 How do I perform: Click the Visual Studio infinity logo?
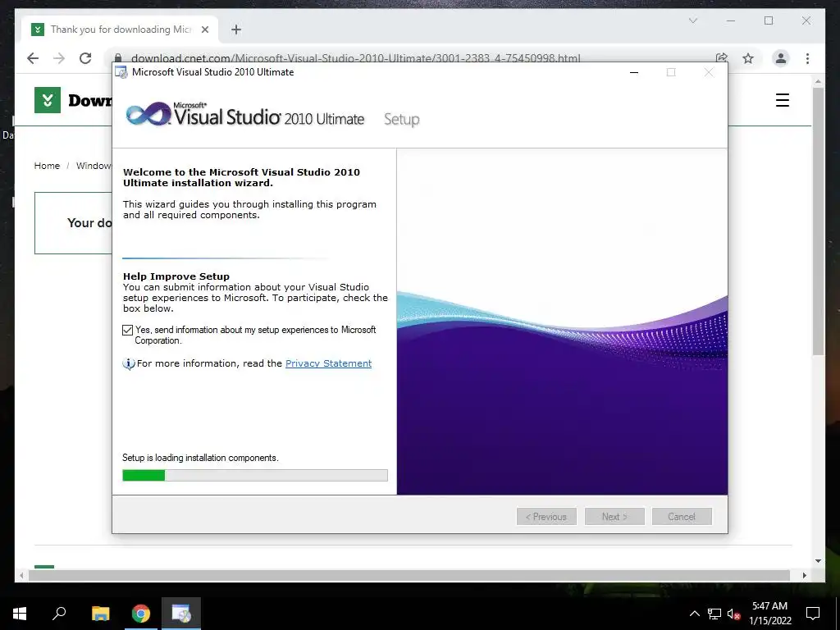pos(148,114)
